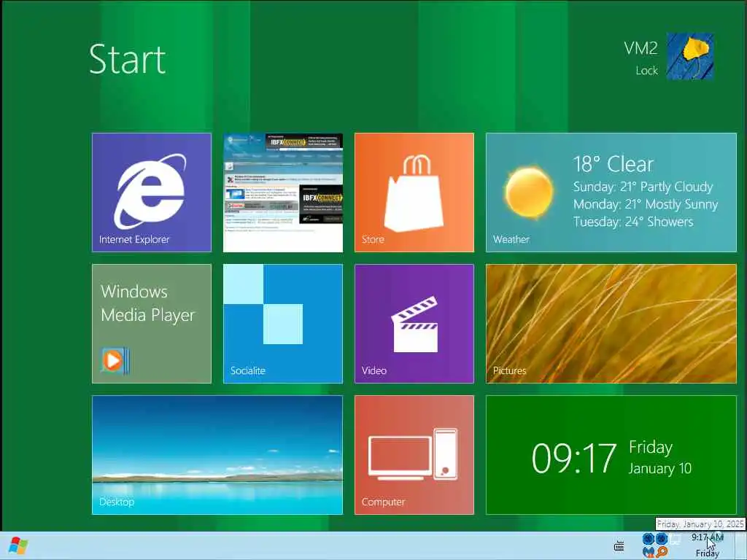Click the Lock link under VM2

(x=646, y=71)
